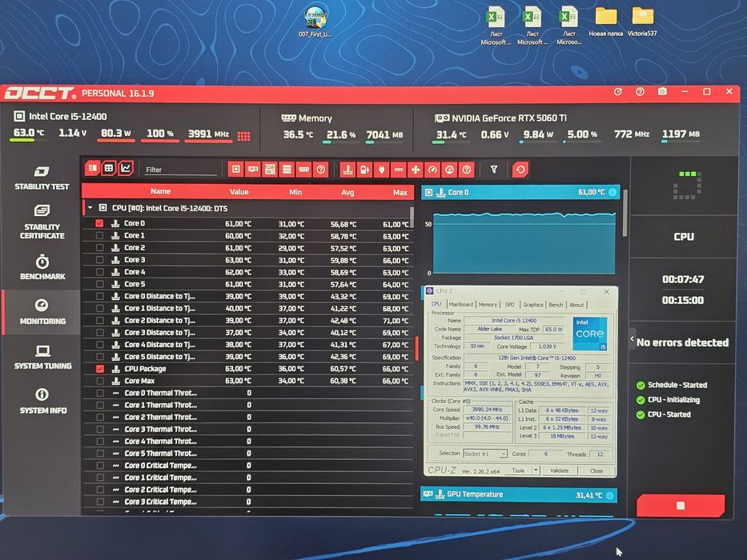The width and height of the screenshot is (747, 560).
Task: Uncheck the Core 0 graph checkbox
Action: click(x=99, y=223)
